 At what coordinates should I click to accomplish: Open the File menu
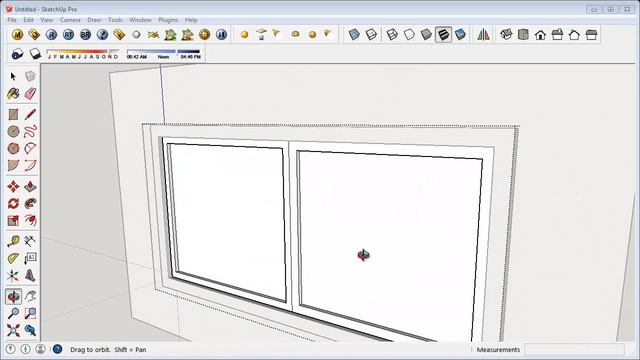click(x=12, y=20)
